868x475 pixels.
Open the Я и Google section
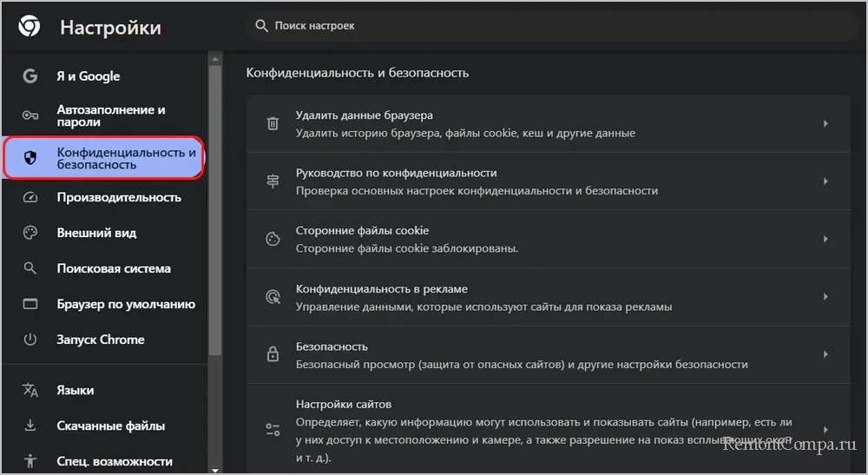click(x=89, y=76)
